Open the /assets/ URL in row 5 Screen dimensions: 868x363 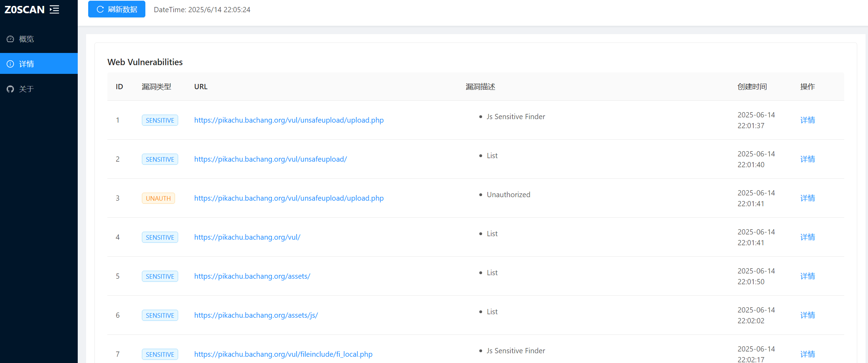[252, 276]
